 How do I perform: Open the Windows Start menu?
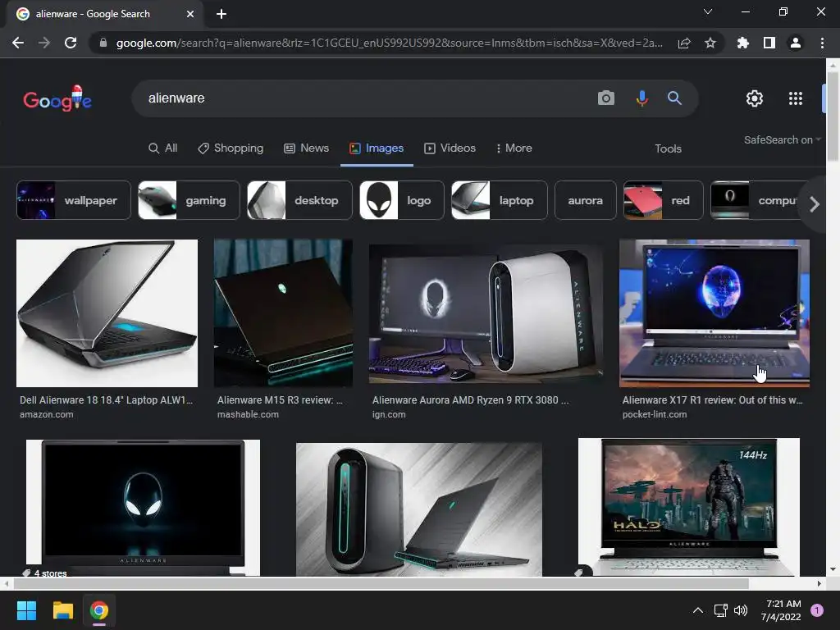[26, 610]
